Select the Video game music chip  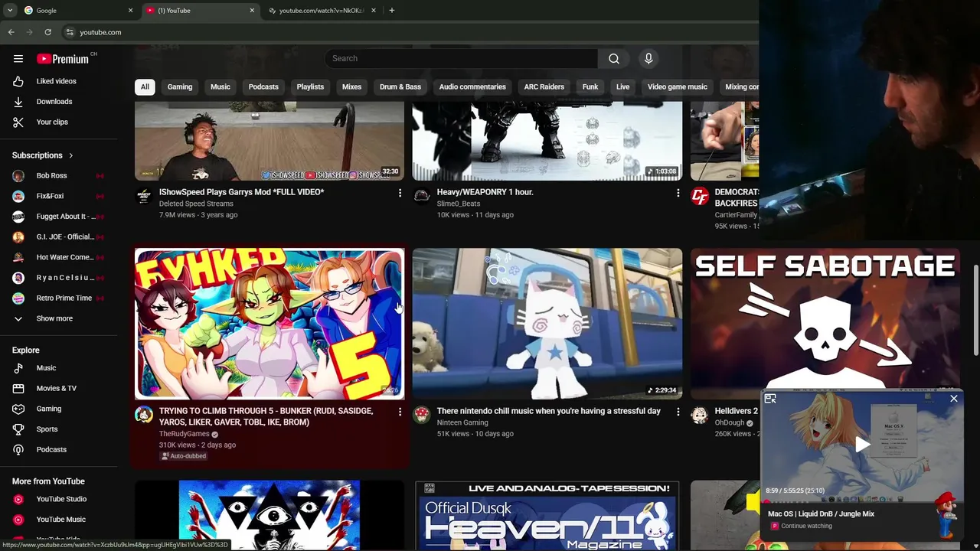coord(678,86)
